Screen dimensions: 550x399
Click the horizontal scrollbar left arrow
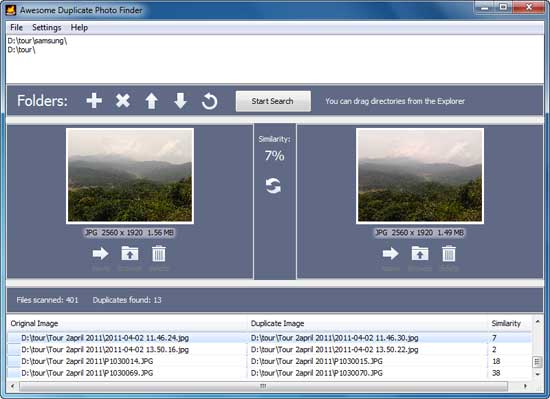point(13,386)
